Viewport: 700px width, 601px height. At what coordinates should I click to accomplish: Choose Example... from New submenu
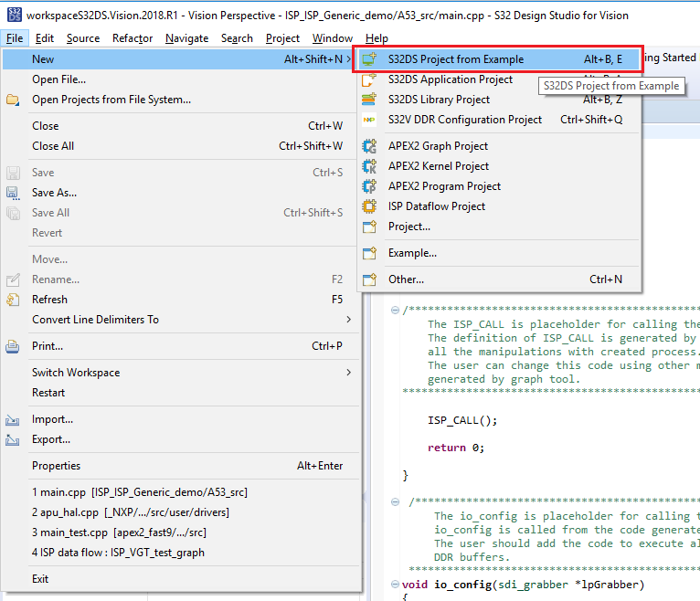[x=499, y=253]
